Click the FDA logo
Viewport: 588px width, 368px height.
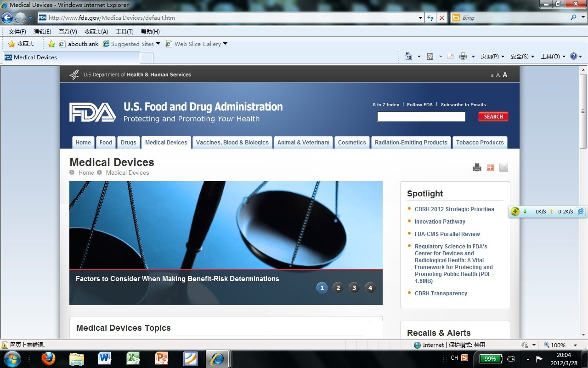(92, 112)
